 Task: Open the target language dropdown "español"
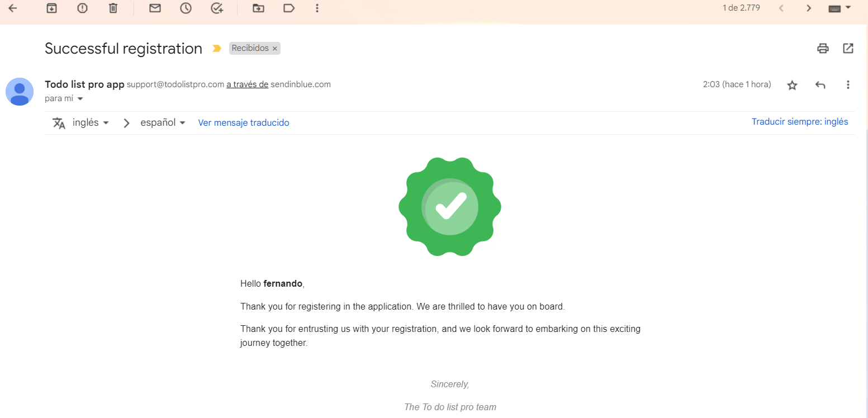pyautogui.click(x=163, y=123)
